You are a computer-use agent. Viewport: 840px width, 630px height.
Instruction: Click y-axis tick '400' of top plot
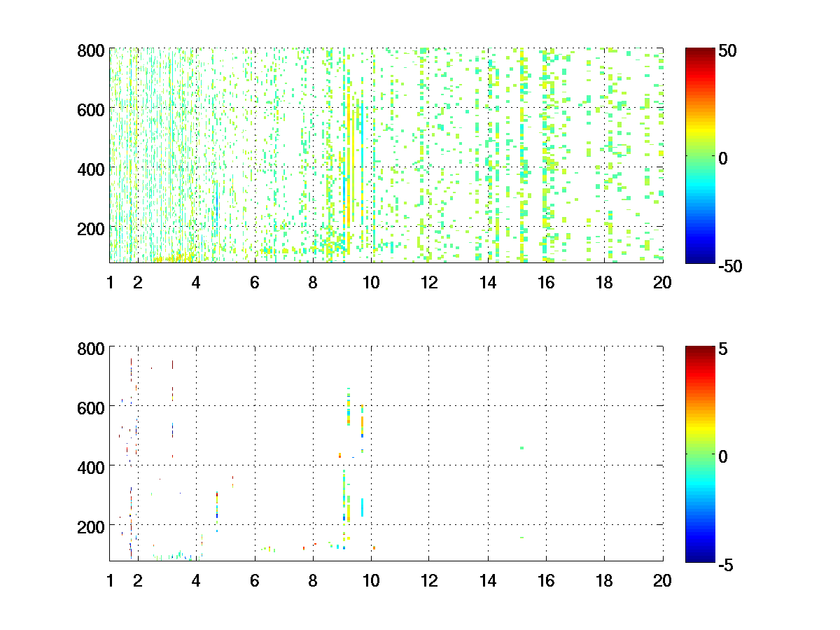coord(91,169)
